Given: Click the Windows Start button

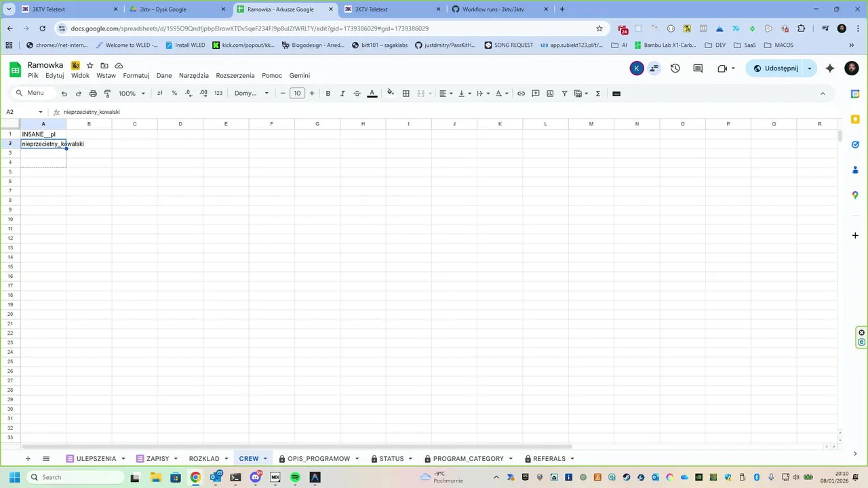Looking at the screenshot, I should pos(14,477).
